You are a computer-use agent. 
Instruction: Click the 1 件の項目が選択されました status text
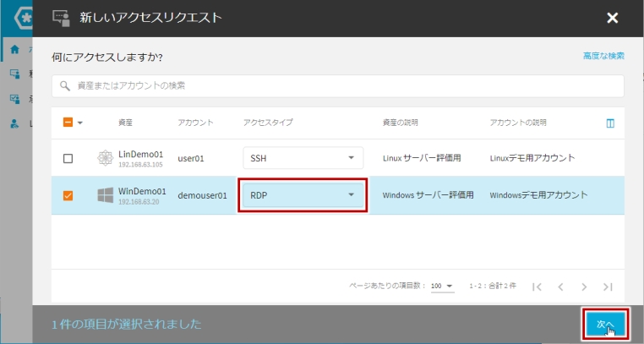point(127,325)
